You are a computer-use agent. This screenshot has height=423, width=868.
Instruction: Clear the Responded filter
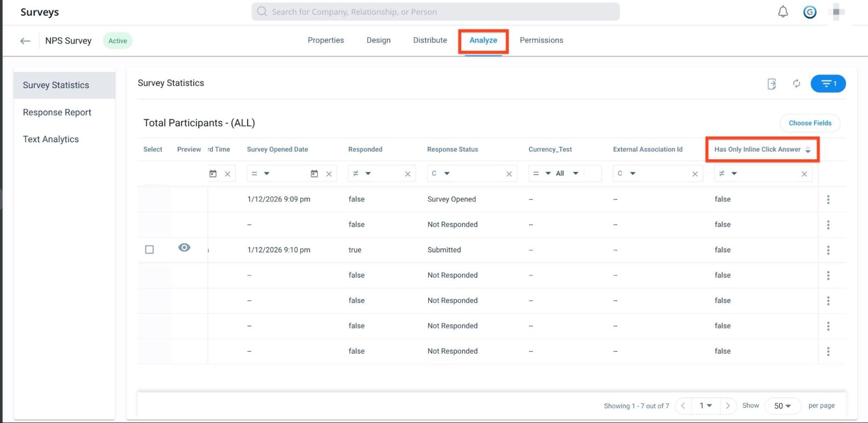pyautogui.click(x=408, y=174)
